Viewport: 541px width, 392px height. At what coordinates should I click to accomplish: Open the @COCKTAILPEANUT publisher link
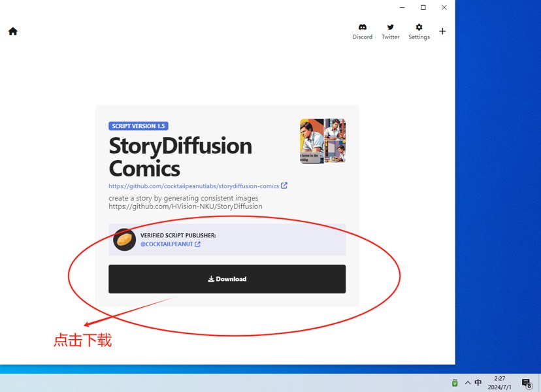point(167,244)
